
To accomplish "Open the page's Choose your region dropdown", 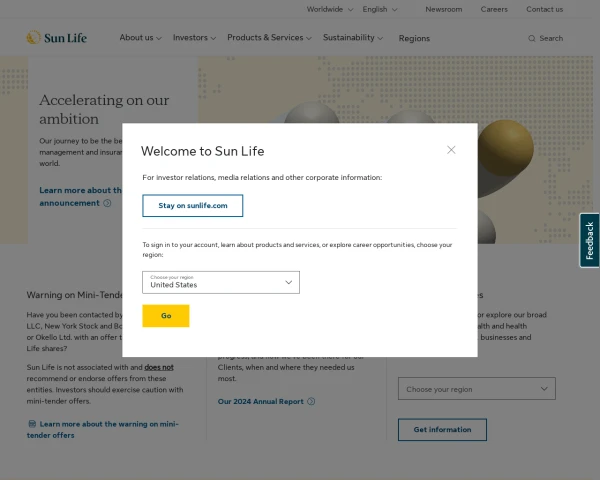I will [x=476, y=389].
